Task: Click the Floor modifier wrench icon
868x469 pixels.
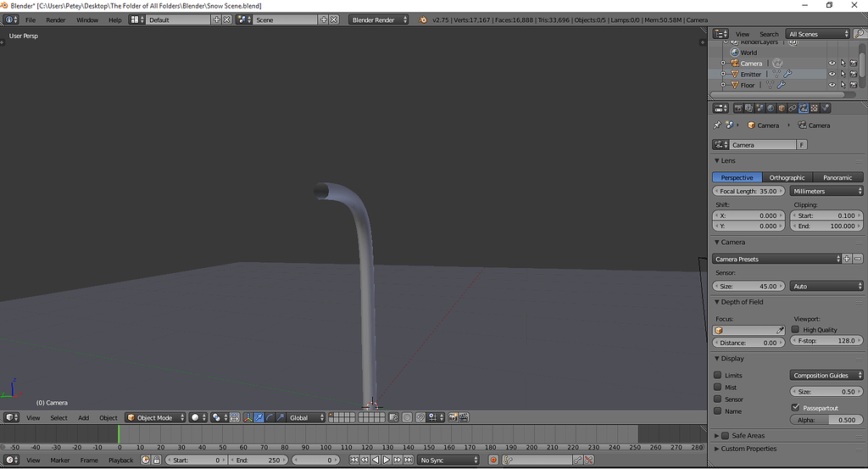Action: [x=781, y=85]
